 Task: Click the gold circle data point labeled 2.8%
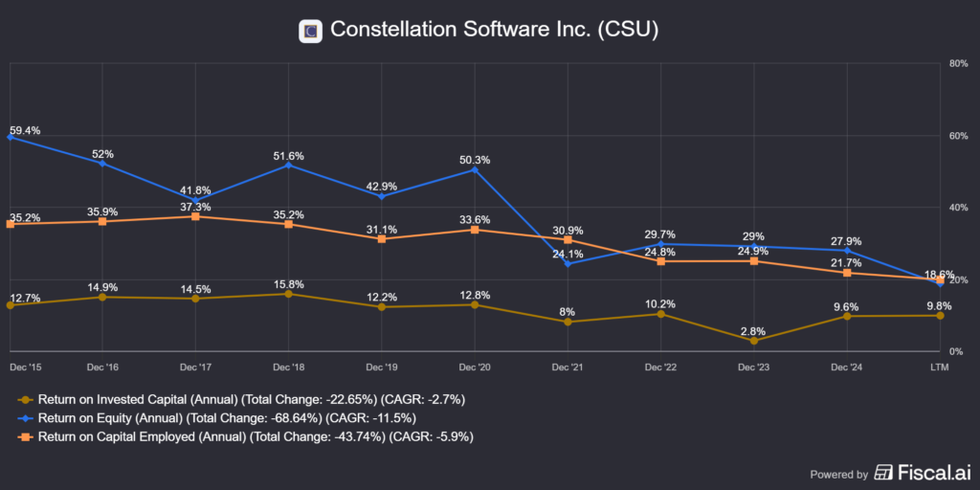pos(754,341)
